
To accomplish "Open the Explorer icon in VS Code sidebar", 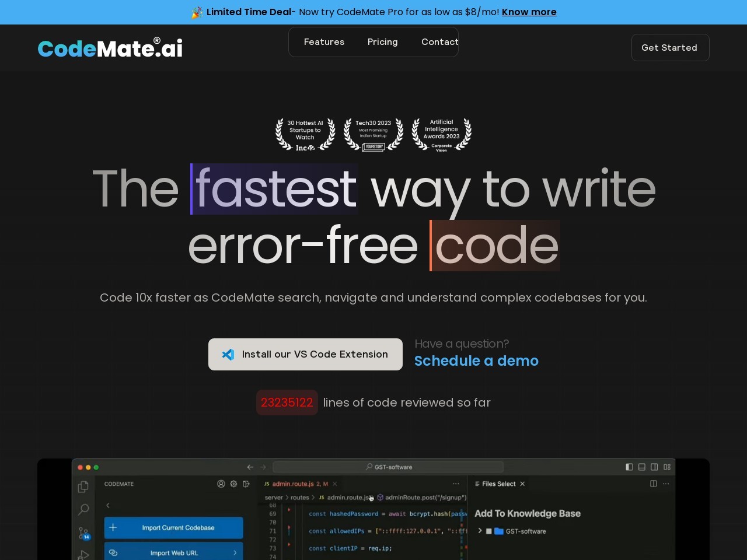I will click(83, 486).
